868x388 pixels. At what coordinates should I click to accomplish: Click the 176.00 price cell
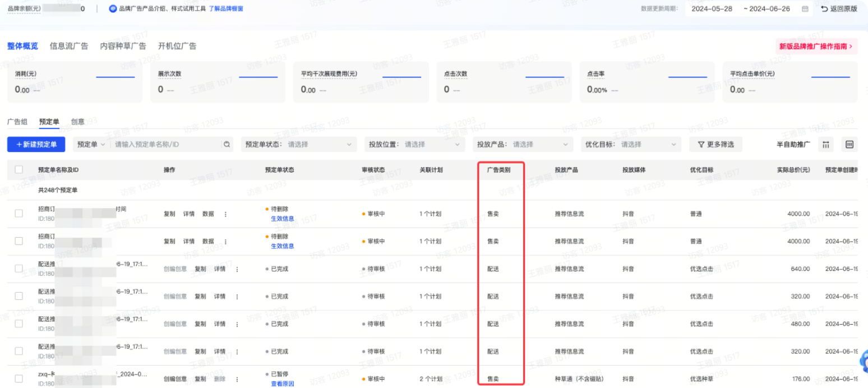(801, 379)
